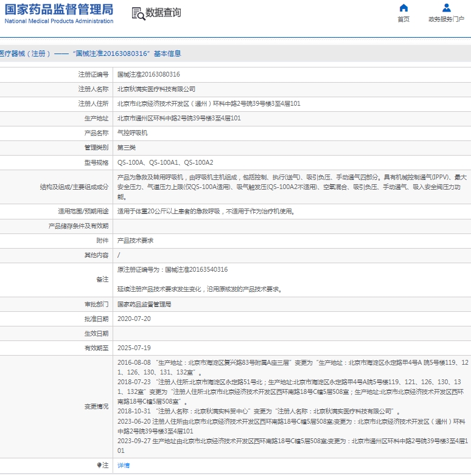Click the 备注 row label

coord(102,279)
